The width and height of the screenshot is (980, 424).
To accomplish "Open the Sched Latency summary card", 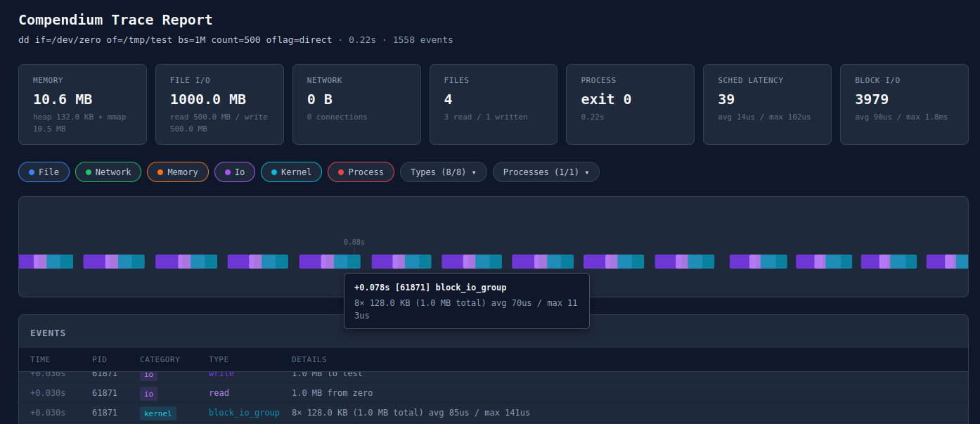I will tap(767, 104).
